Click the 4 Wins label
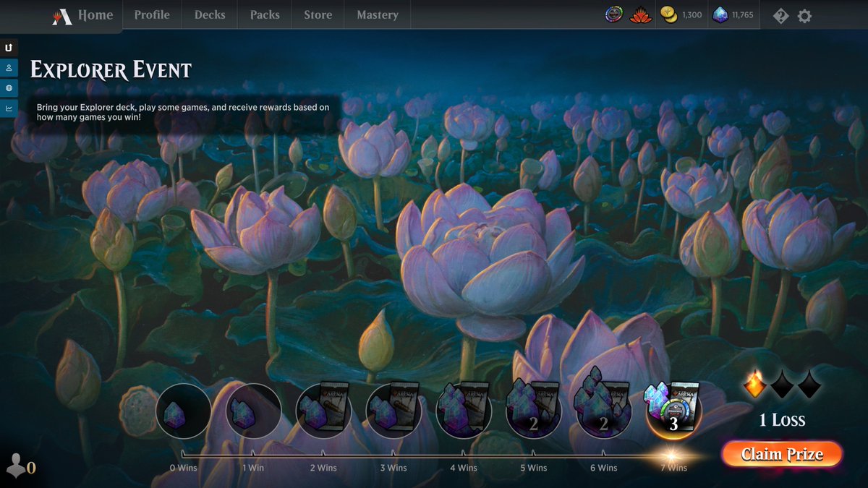The image size is (868, 488). pyautogui.click(x=464, y=468)
